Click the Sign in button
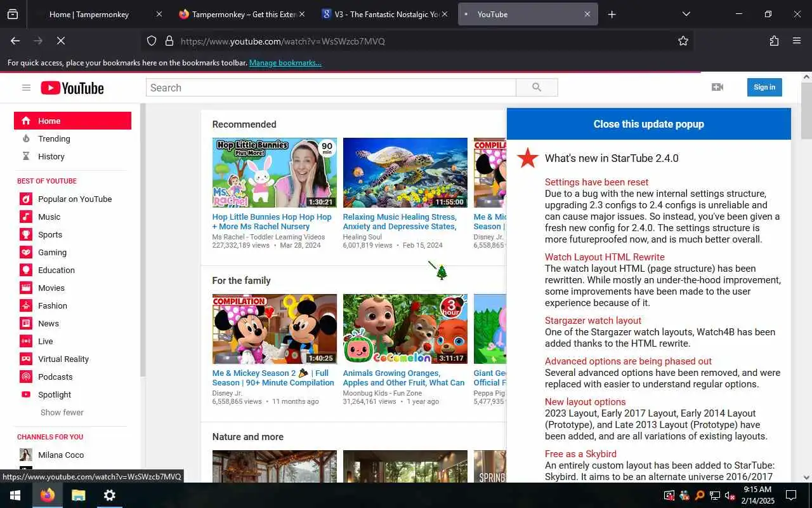812x508 pixels. coord(764,87)
